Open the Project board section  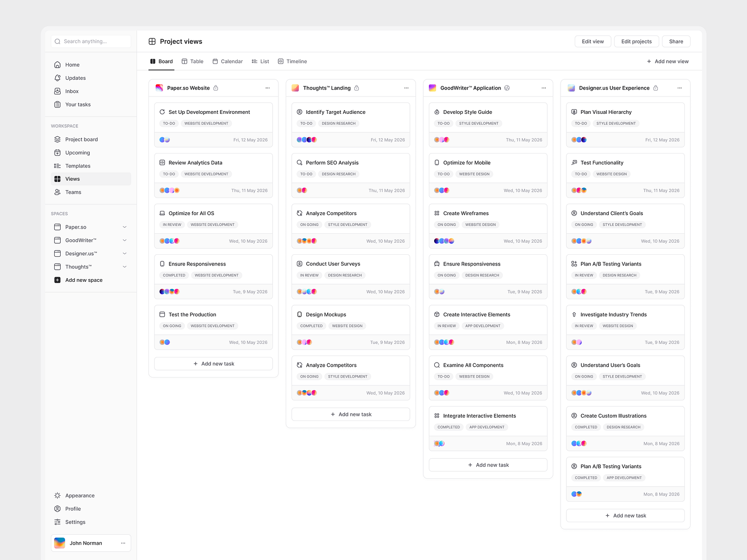(81, 139)
